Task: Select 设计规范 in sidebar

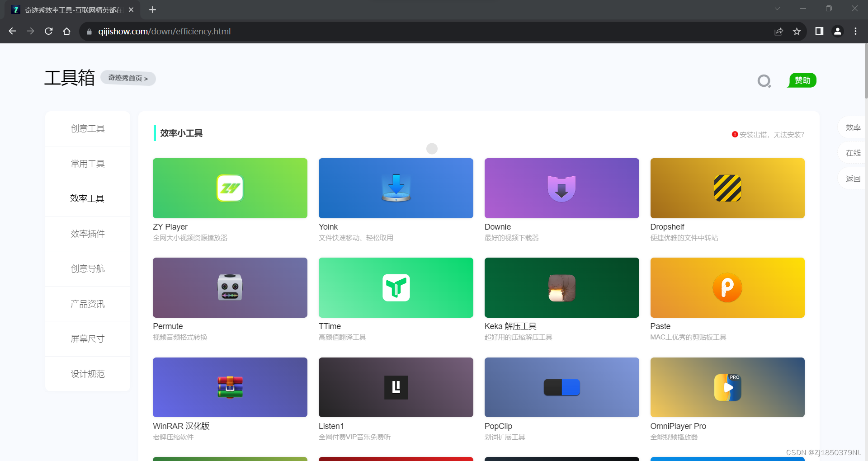Action: (88, 374)
